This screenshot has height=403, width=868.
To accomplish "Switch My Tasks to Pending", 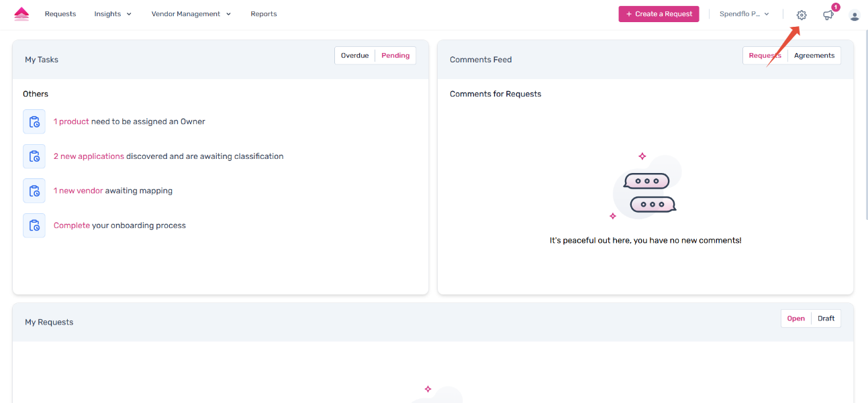I will (395, 56).
